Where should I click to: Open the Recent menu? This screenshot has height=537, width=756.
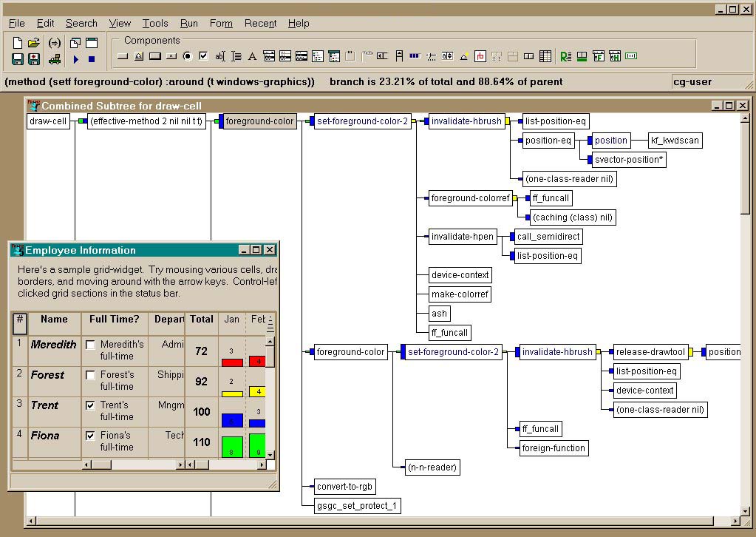coord(260,24)
